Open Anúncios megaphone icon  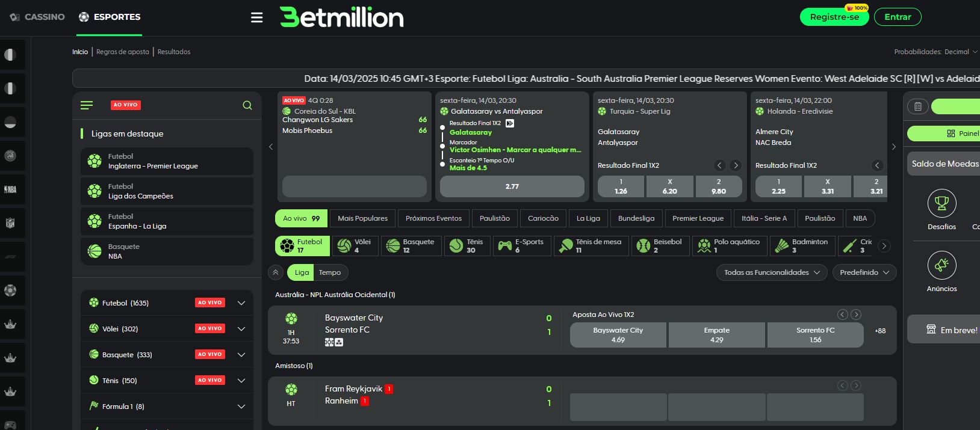click(942, 265)
